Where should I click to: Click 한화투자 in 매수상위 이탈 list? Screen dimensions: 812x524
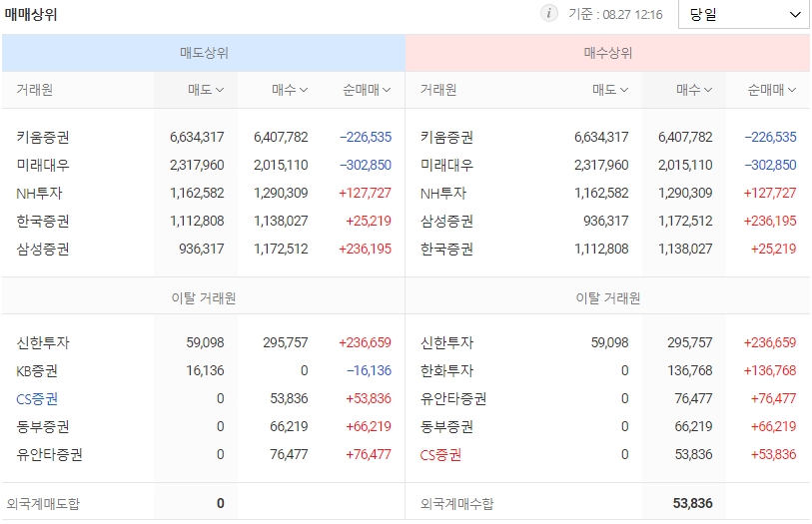point(446,371)
